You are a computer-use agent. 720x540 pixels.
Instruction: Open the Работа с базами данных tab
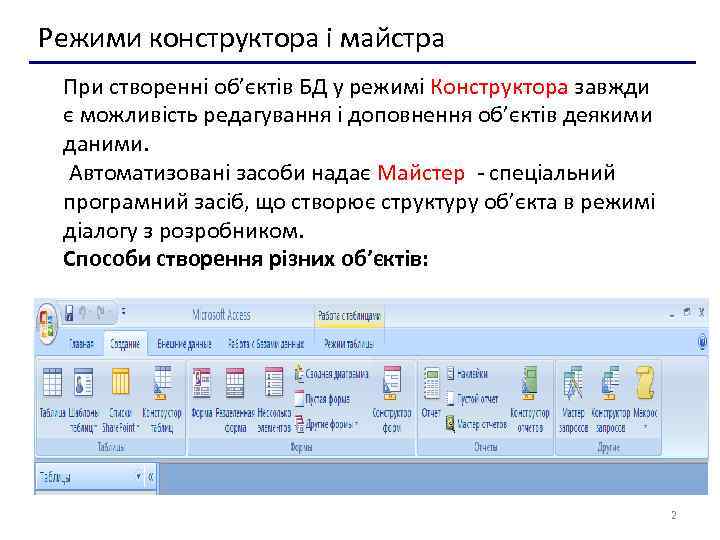[x=266, y=344]
